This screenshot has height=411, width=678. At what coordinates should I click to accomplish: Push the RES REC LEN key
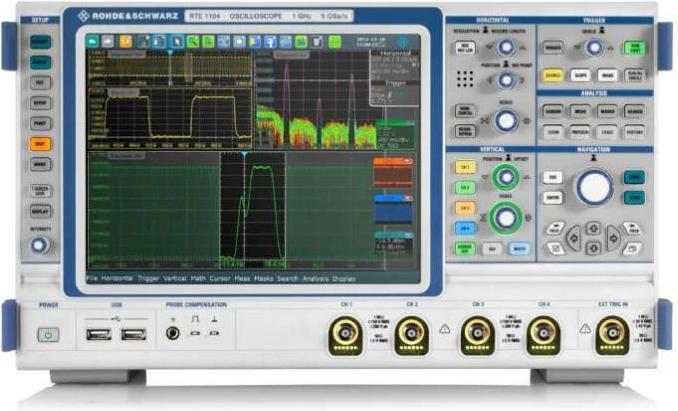click(x=465, y=48)
